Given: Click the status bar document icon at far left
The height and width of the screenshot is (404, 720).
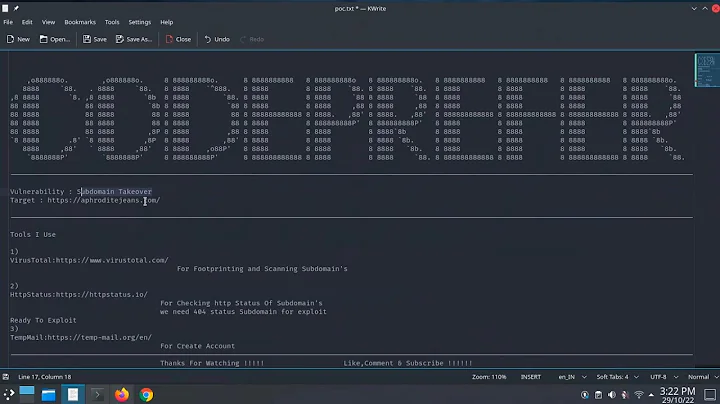Looking at the screenshot, I should pos(6,377).
